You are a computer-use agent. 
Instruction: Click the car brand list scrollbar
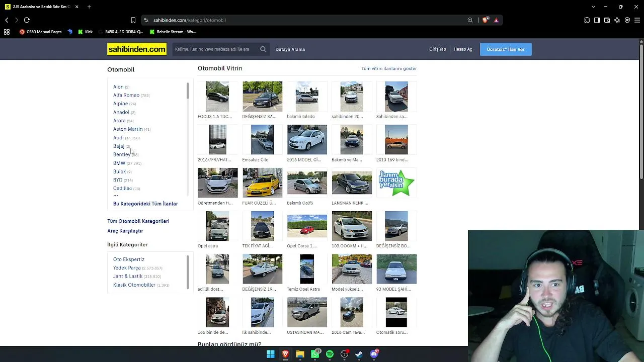click(x=188, y=90)
